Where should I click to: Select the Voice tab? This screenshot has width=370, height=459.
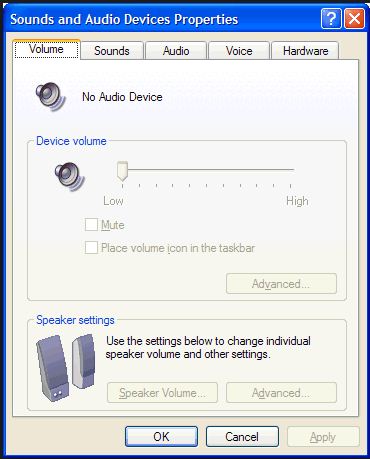coord(239,51)
